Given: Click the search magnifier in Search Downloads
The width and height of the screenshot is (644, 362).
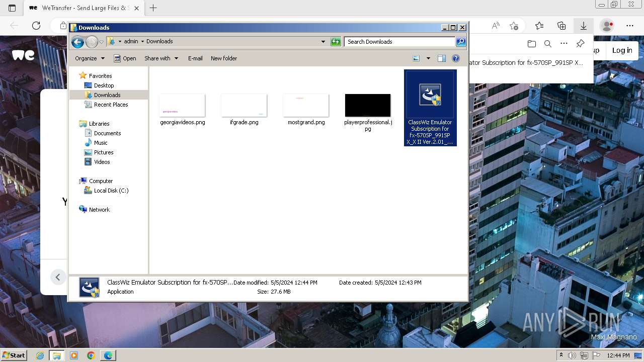Looking at the screenshot, I should 461,42.
